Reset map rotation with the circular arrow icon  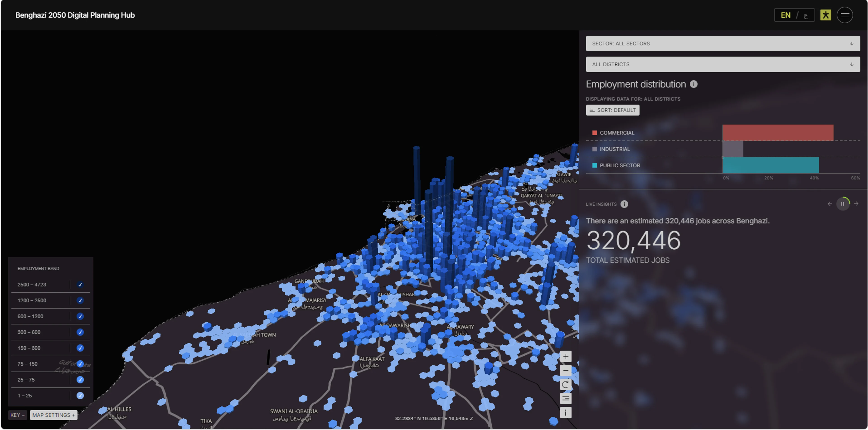(565, 385)
